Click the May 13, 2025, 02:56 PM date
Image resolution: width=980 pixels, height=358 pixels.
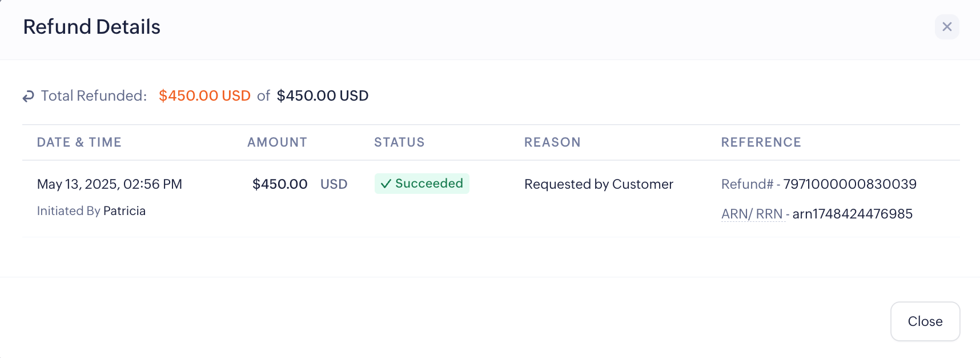[x=109, y=184]
